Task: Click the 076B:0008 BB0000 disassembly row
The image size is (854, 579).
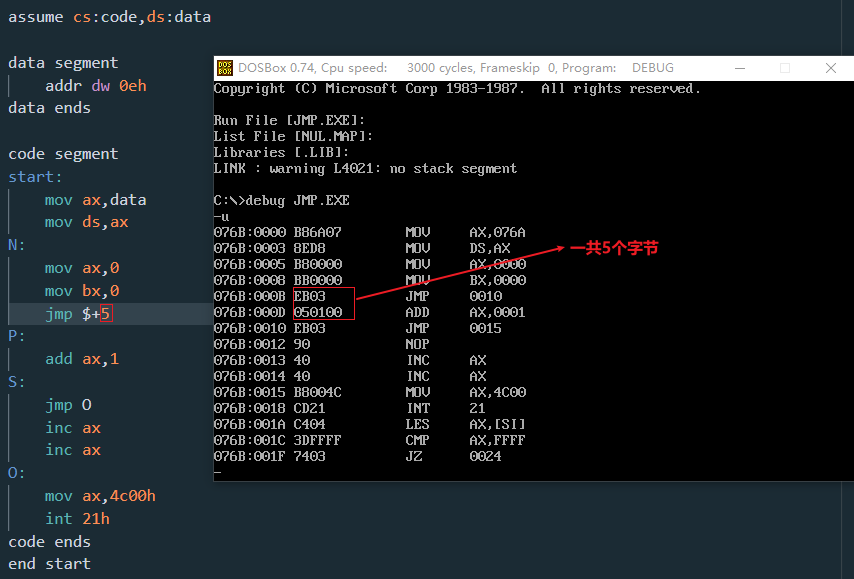Action: [370, 280]
